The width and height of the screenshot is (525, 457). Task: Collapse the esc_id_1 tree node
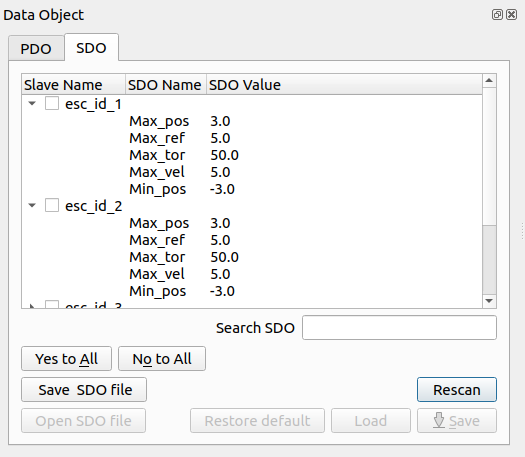(32, 103)
